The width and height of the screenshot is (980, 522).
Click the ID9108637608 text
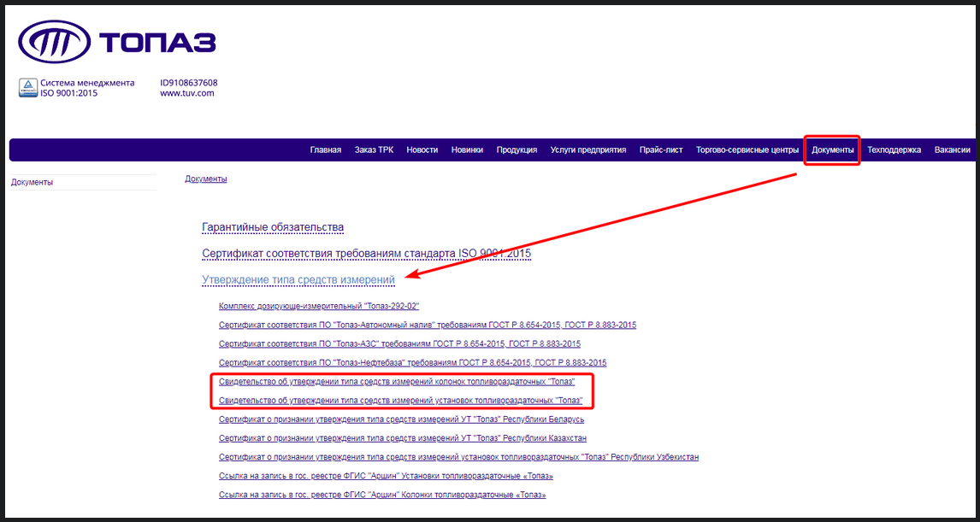click(189, 82)
